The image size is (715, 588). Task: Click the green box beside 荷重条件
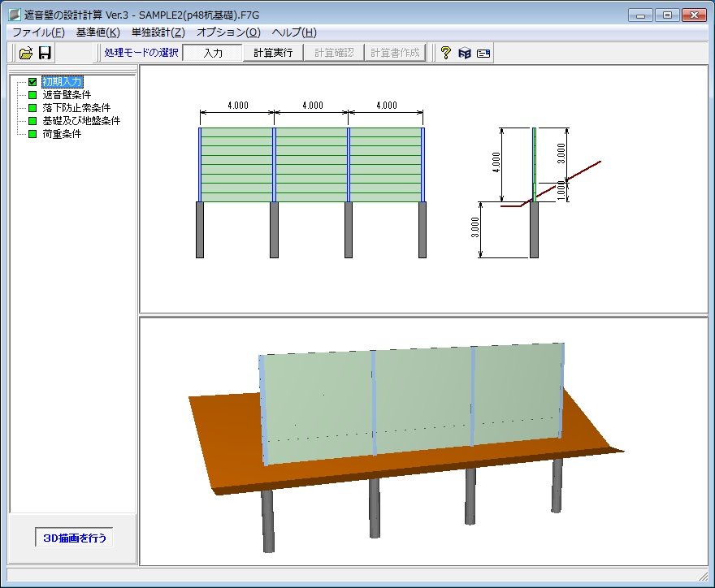pos(32,134)
